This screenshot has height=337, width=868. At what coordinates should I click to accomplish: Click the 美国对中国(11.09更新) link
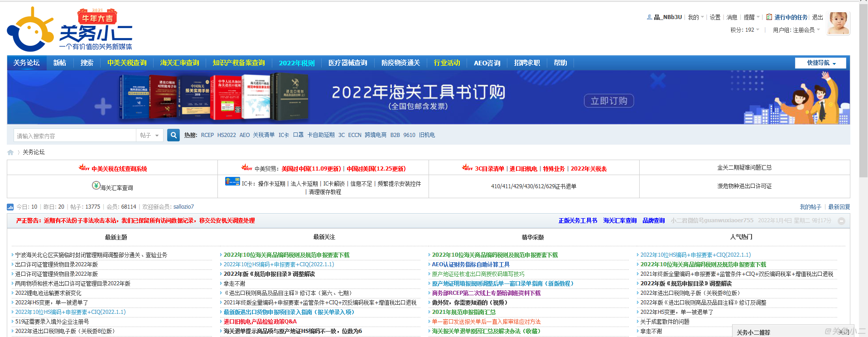tap(311, 169)
